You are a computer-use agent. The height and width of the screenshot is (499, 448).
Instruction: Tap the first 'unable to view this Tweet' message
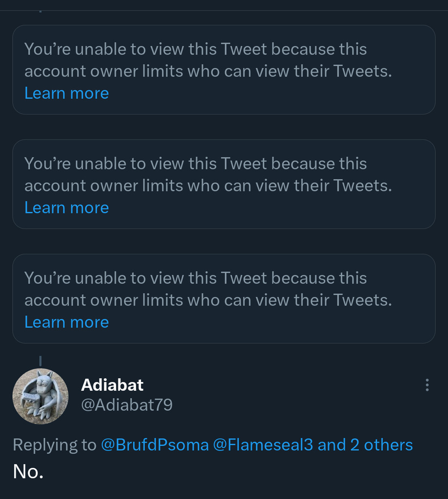pos(195,49)
